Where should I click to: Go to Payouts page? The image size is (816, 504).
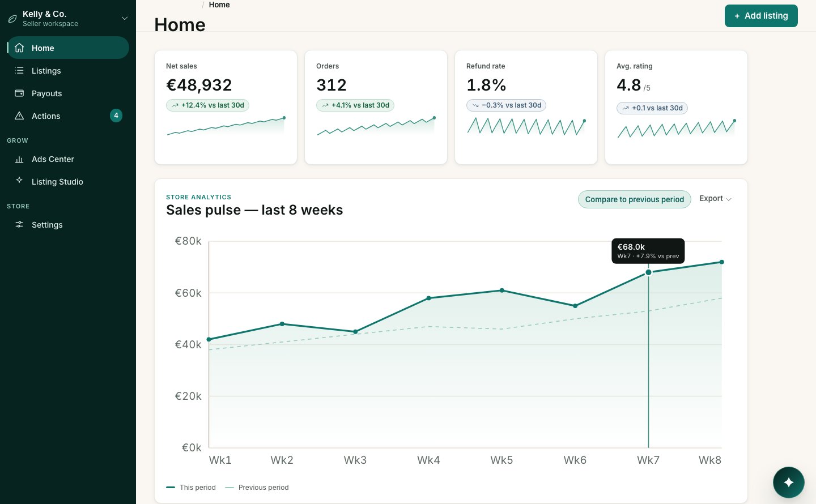click(x=68, y=93)
